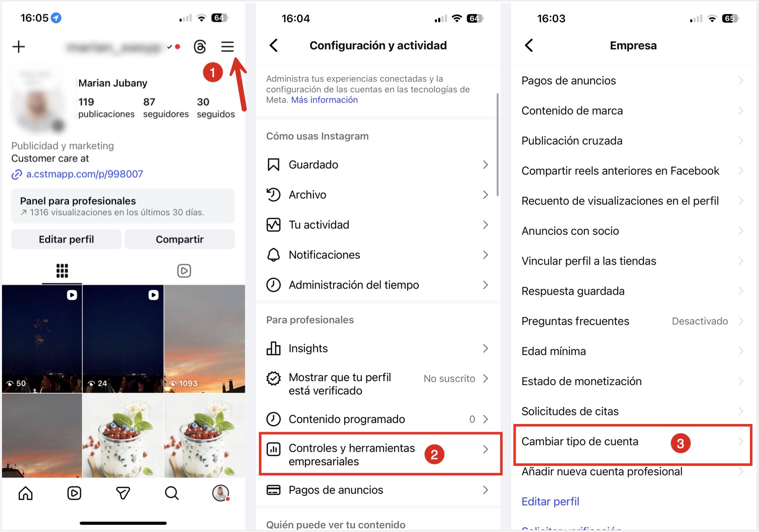Go back from Empresa screen
This screenshot has height=532, width=759.
(529, 45)
